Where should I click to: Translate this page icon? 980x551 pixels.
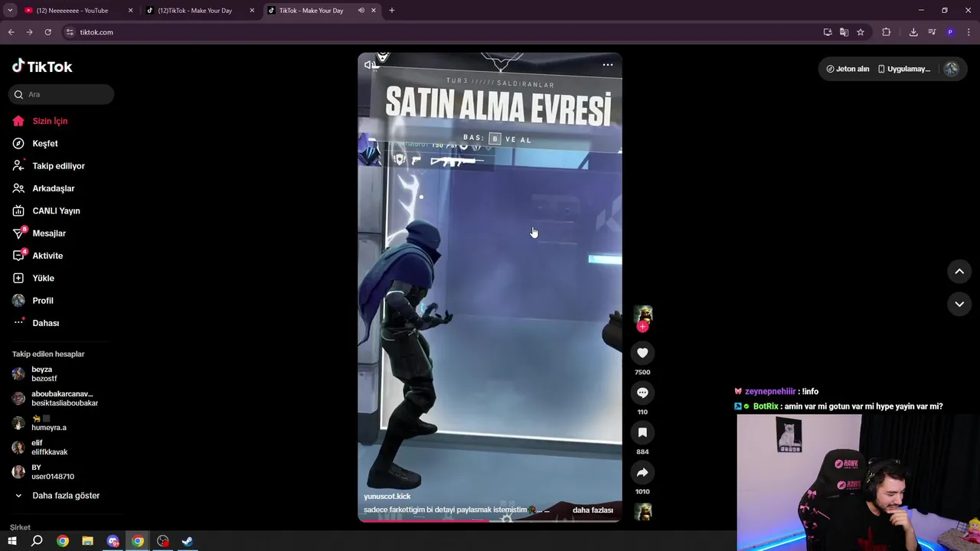[x=844, y=32]
